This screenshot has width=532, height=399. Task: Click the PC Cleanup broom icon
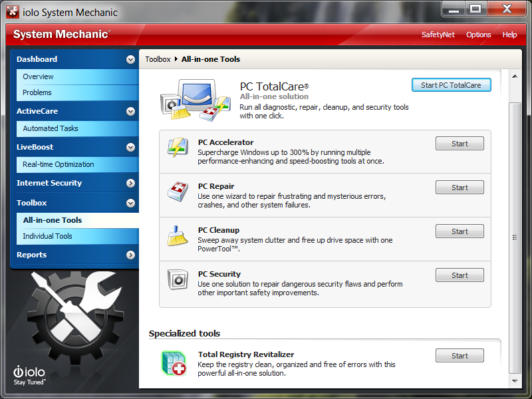click(178, 236)
